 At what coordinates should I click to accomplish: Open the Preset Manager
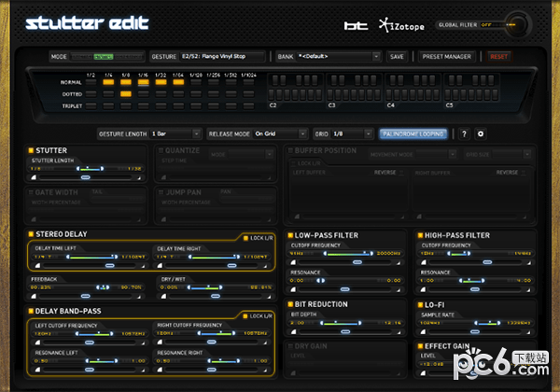446,56
